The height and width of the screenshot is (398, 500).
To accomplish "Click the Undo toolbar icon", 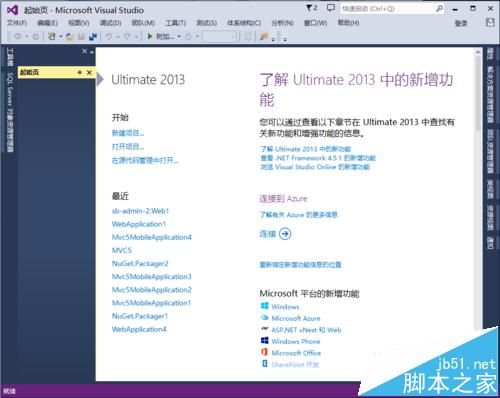I will (109, 36).
